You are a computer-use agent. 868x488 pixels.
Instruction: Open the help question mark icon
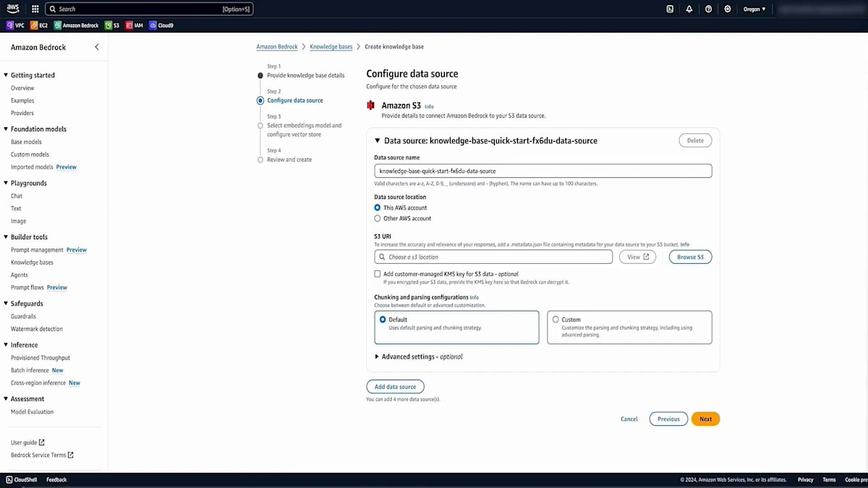[708, 9]
